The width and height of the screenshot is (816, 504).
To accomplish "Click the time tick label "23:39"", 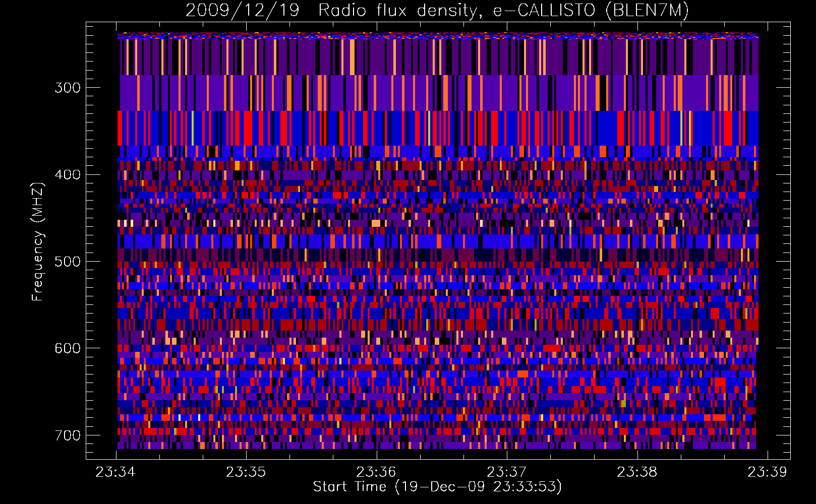I will [767, 472].
